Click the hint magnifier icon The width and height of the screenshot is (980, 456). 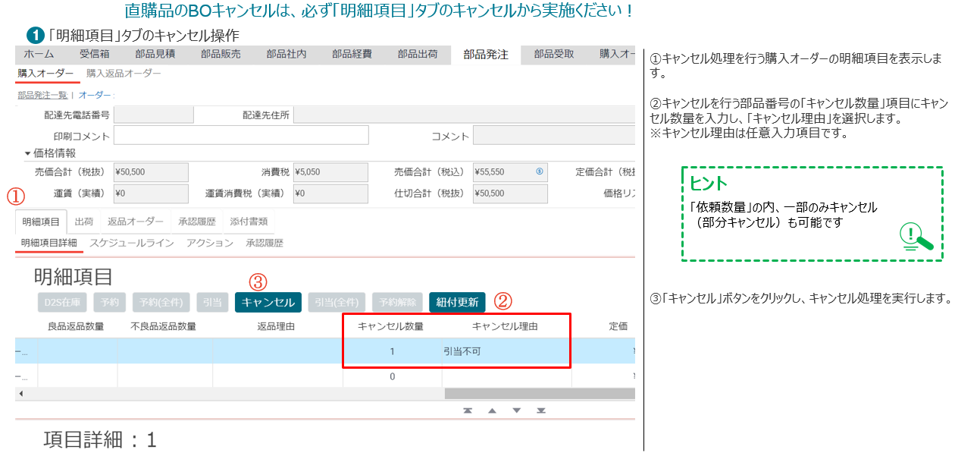916,237
